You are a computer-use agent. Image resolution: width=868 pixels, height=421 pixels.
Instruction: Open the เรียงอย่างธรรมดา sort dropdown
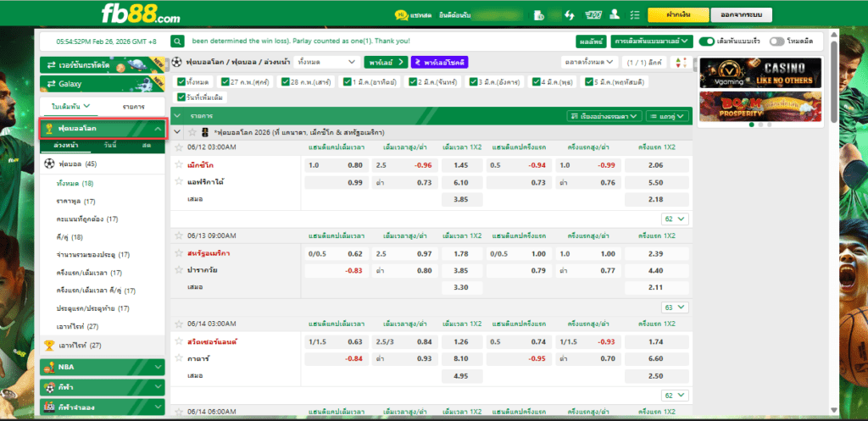[x=604, y=116]
